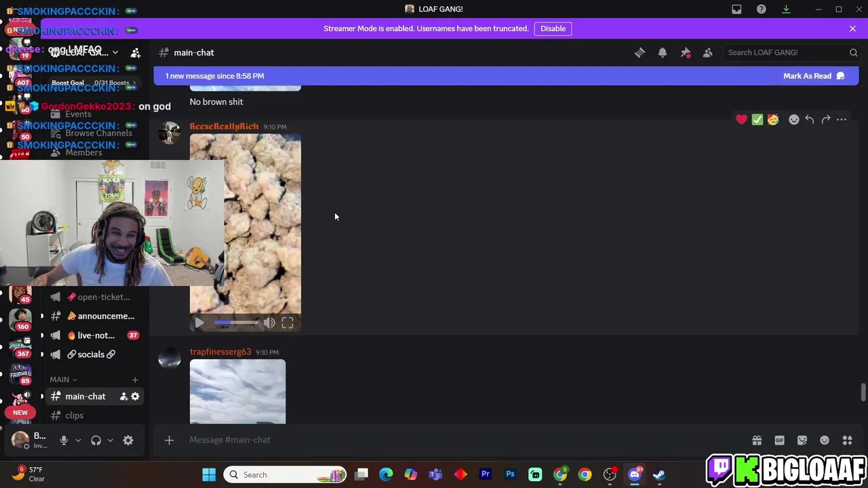This screenshot has width=868, height=488.
Task: Open the GIF picker
Action: click(779, 441)
